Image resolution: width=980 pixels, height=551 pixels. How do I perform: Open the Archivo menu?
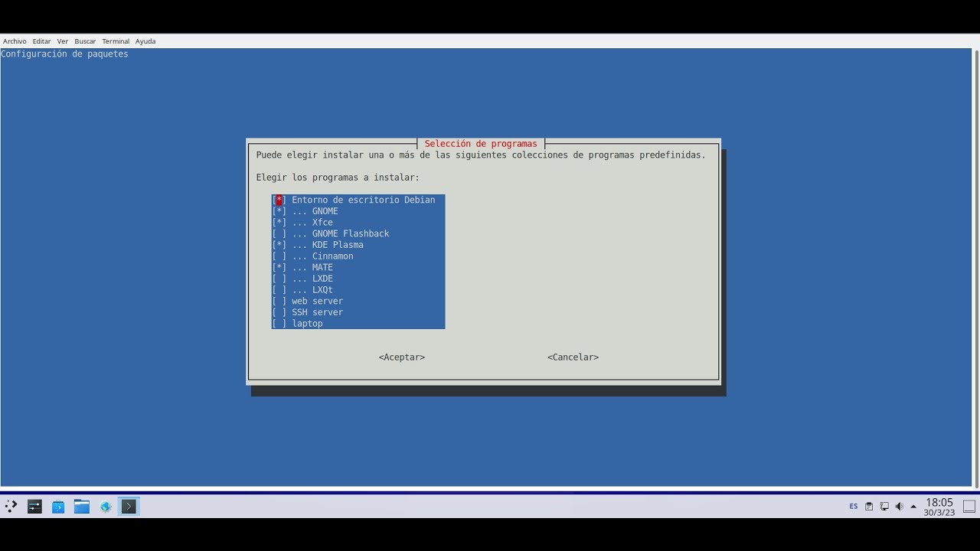tap(15, 41)
